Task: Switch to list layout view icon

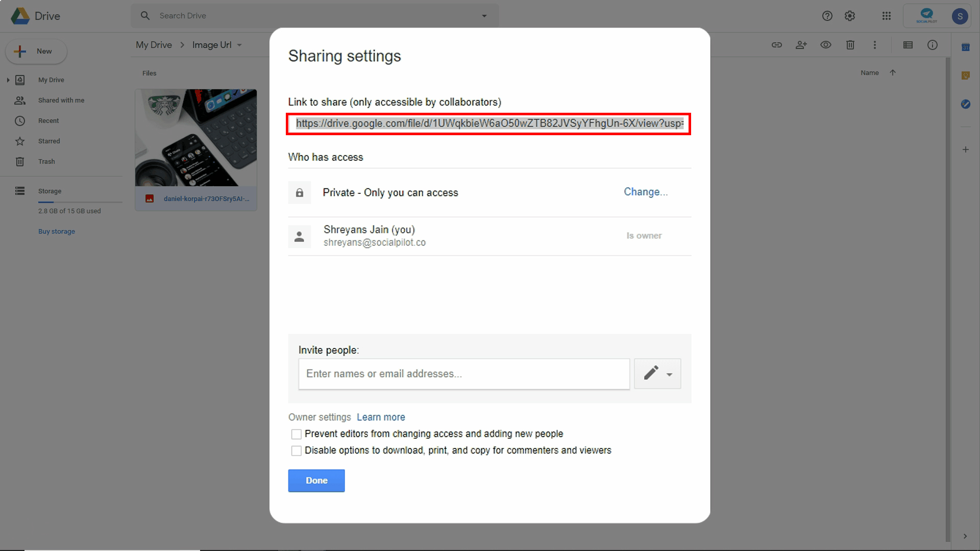Action: coord(908,45)
